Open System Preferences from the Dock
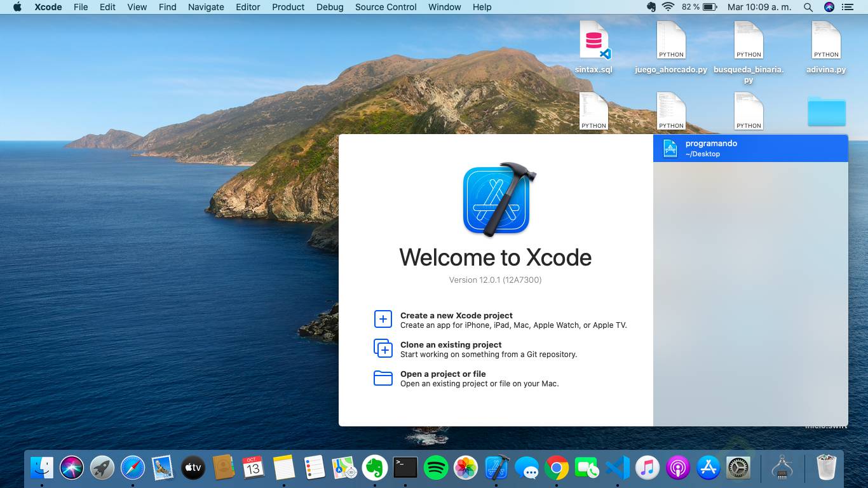This screenshot has width=868, height=488. pos(739,468)
